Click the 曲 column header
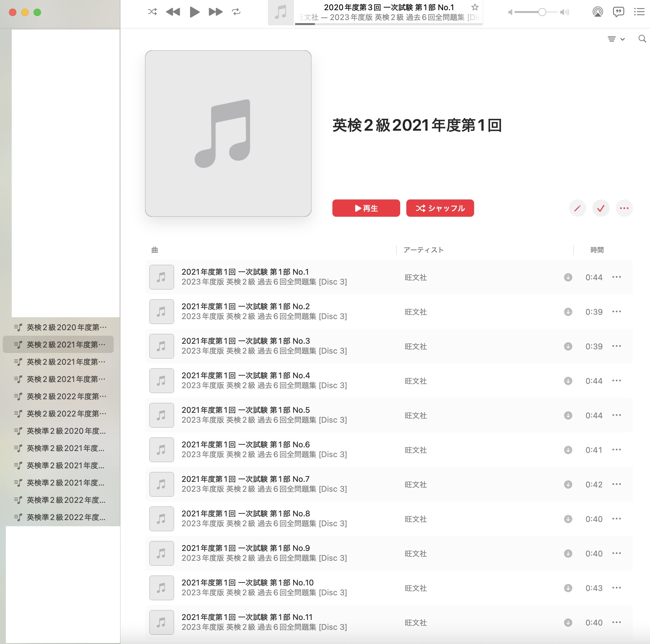This screenshot has width=650, height=644. pyautogui.click(x=154, y=250)
